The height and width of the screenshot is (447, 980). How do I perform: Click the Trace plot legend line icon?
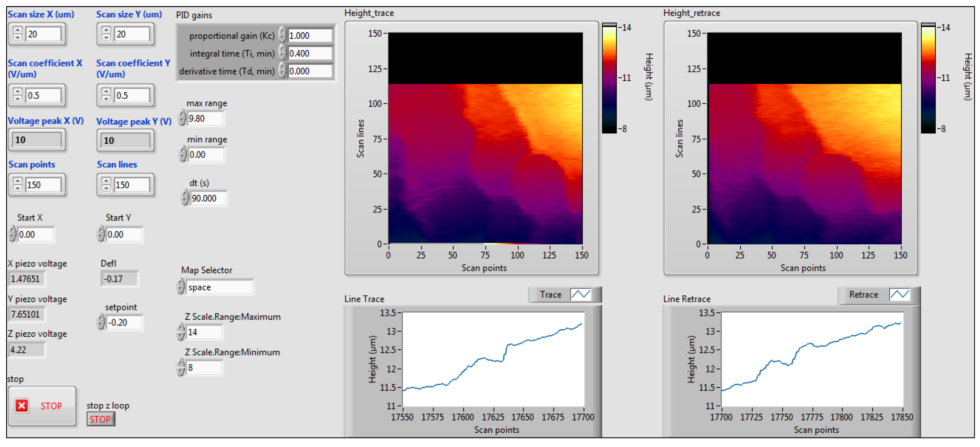(x=581, y=294)
